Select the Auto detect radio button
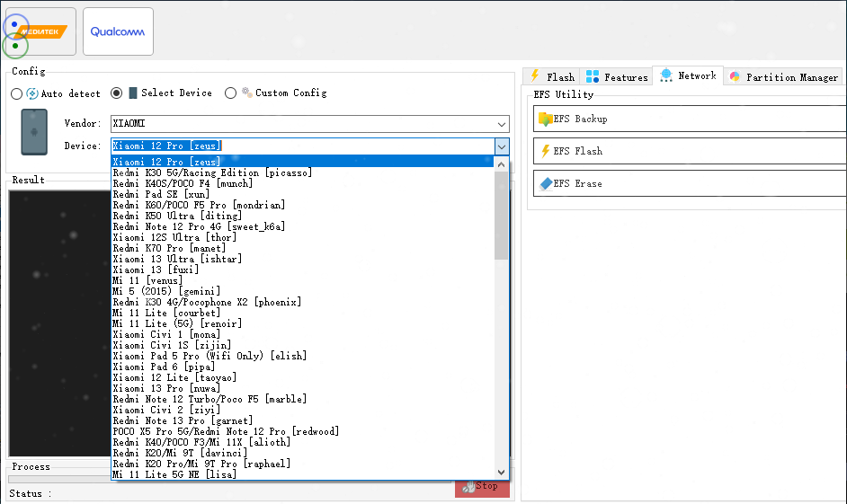Image resolution: width=847 pixels, height=504 pixels. (x=17, y=93)
